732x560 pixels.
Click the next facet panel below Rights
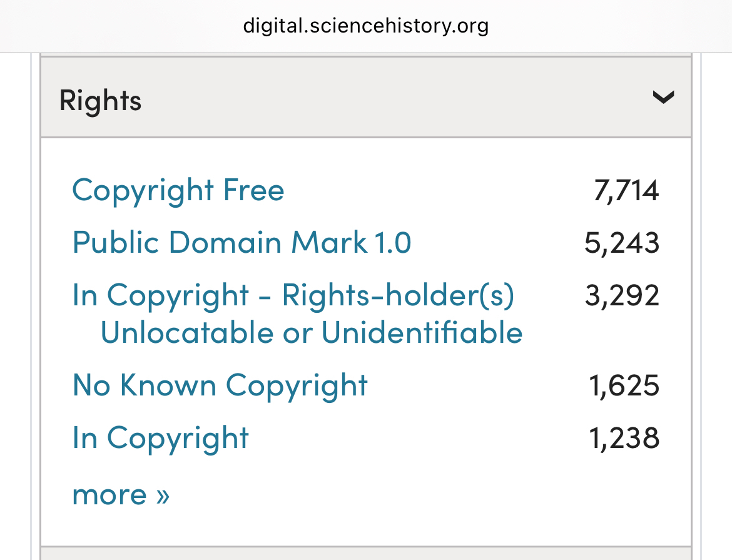366,553
